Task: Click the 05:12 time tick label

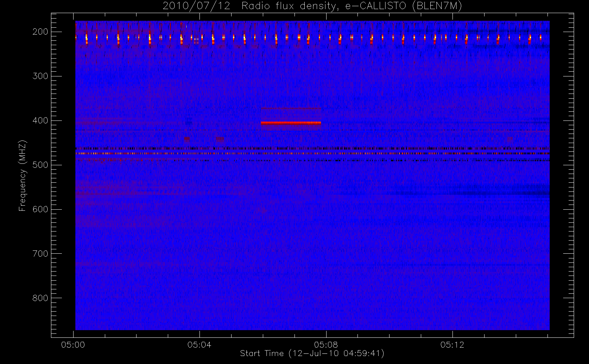Action: 452,345
